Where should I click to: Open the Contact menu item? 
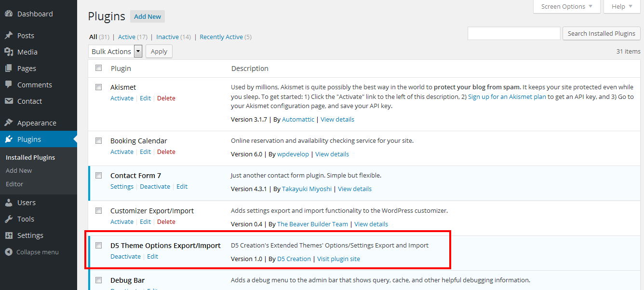tap(29, 101)
